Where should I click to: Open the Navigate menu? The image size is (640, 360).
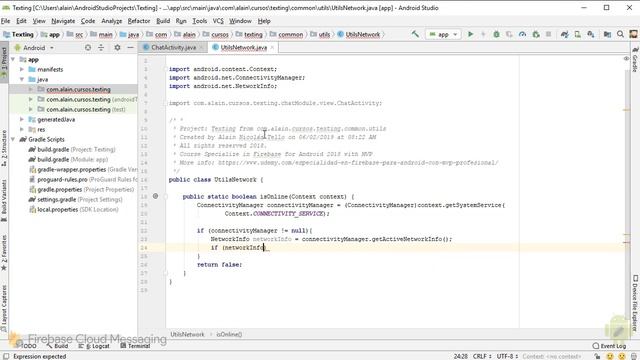[x=63, y=21]
